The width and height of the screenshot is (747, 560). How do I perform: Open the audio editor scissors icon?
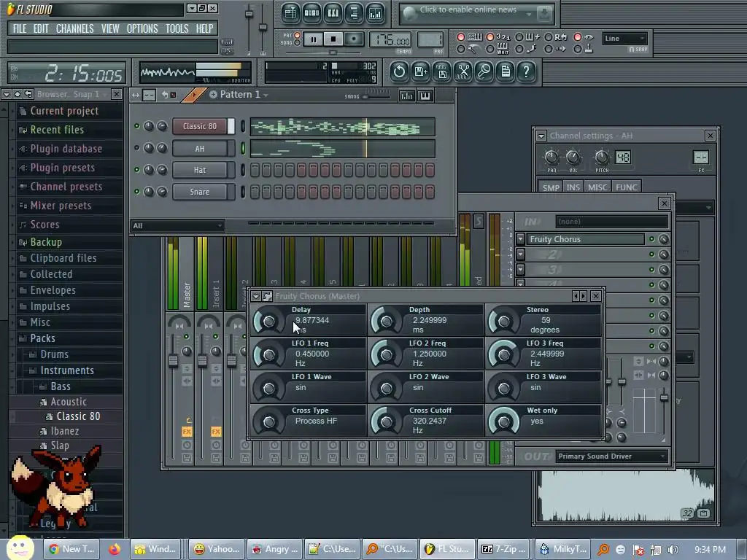(463, 72)
